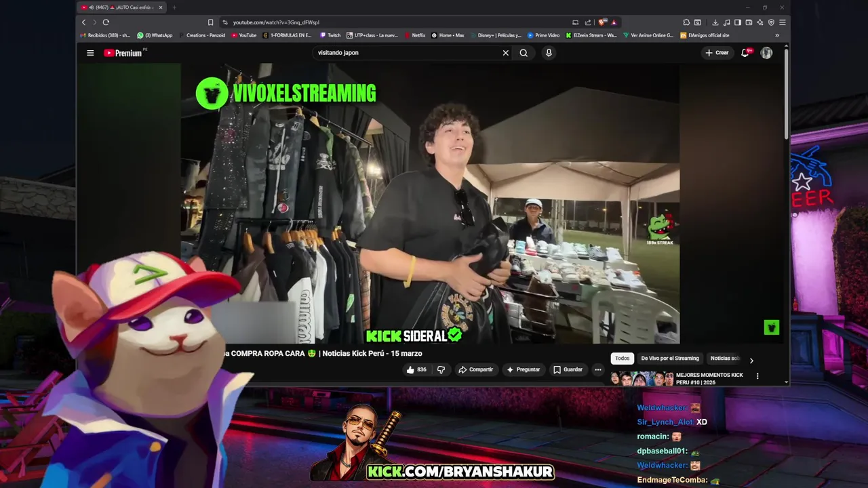Click the video player area

pyautogui.click(x=430, y=203)
